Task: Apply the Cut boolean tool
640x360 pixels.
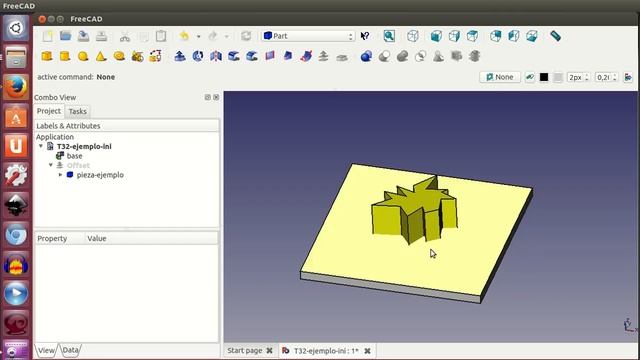Action: click(384, 56)
